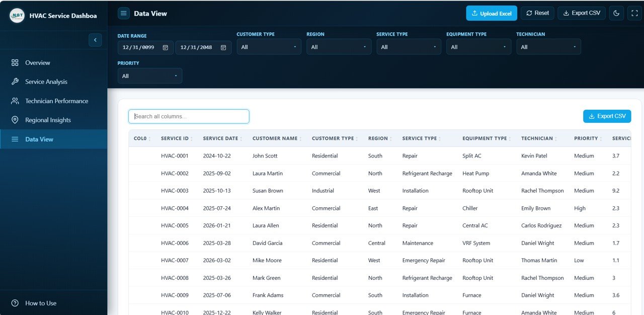
Task: Open the CUSTOMER TYPE filter dropdown
Action: coord(269,47)
